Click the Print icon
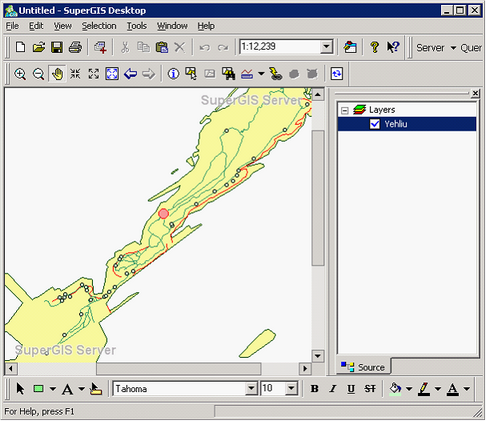The height and width of the screenshot is (421, 486). click(x=75, y=47)
